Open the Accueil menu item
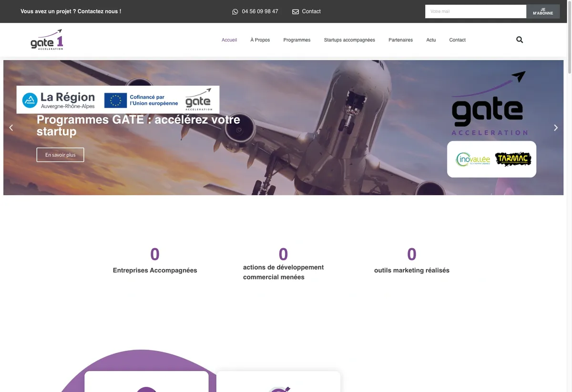Viewport: 572px width, 392px height. pos(229,40)
